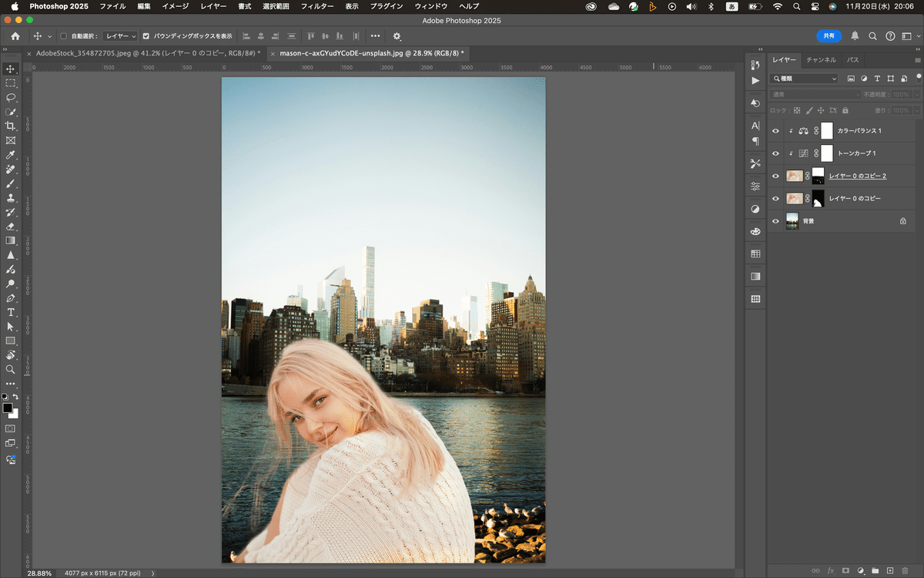The width and height of the screenshot is (924, 578).
Task: Open the 選択範囲 menu
Action: point(276,6)
